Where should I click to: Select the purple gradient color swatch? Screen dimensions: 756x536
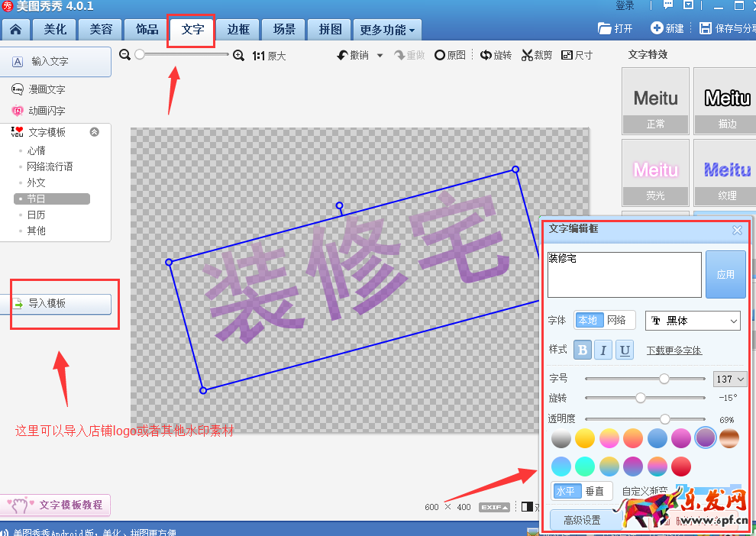tap(705, 438)
